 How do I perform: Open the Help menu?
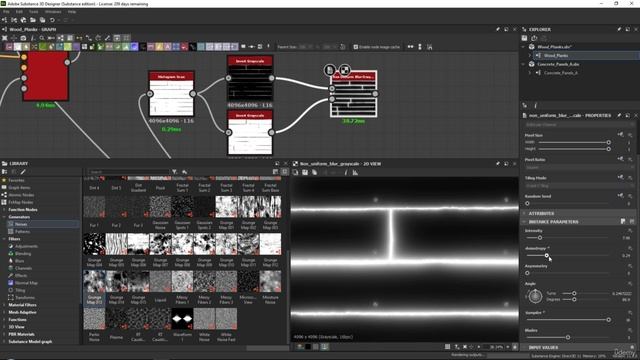tap(72, 12)
